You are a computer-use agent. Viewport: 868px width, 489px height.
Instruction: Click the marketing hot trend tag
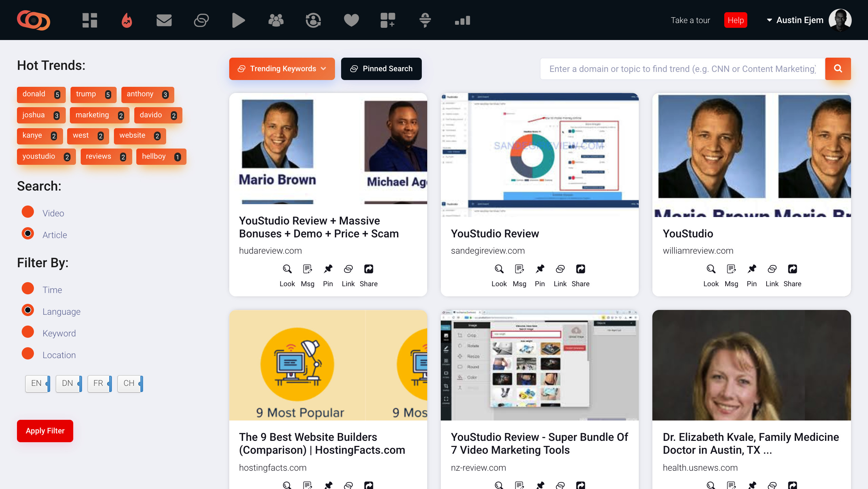click(x=100, y=115)
